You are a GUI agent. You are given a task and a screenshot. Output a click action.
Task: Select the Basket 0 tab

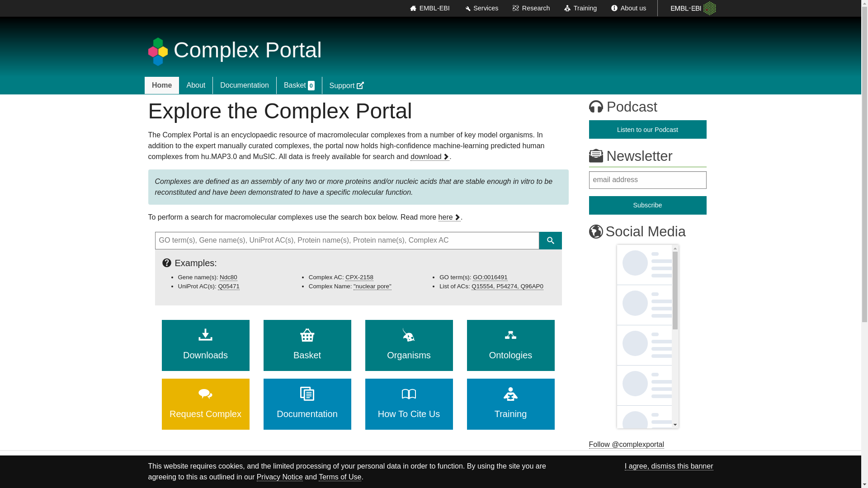point(299,85)
